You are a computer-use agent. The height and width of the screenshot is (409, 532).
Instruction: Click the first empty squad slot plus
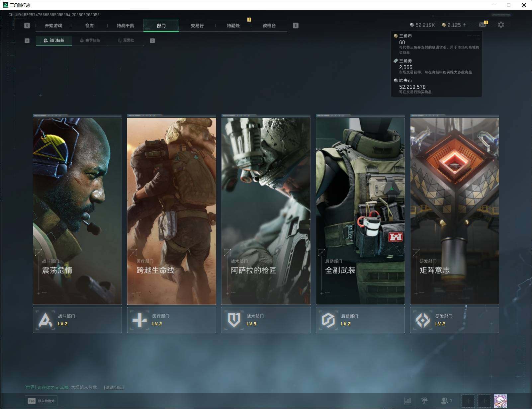pos(468,401)
